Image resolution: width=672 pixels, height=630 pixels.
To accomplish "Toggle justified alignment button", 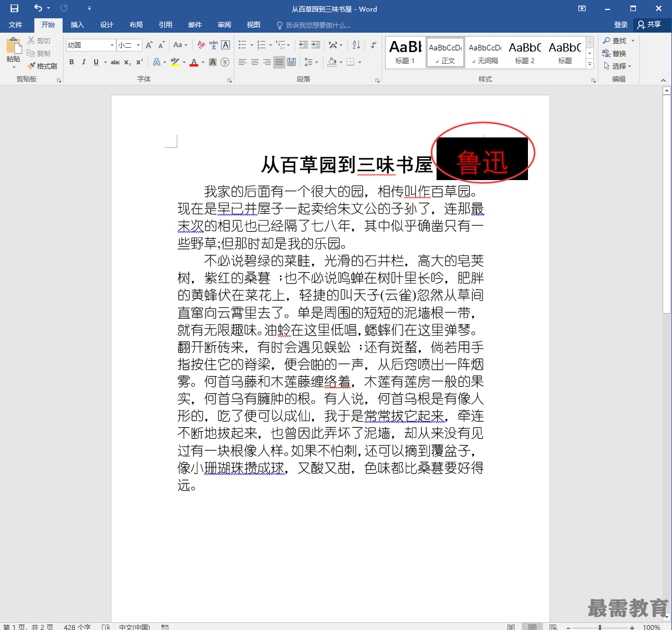I will coord(279,62).
